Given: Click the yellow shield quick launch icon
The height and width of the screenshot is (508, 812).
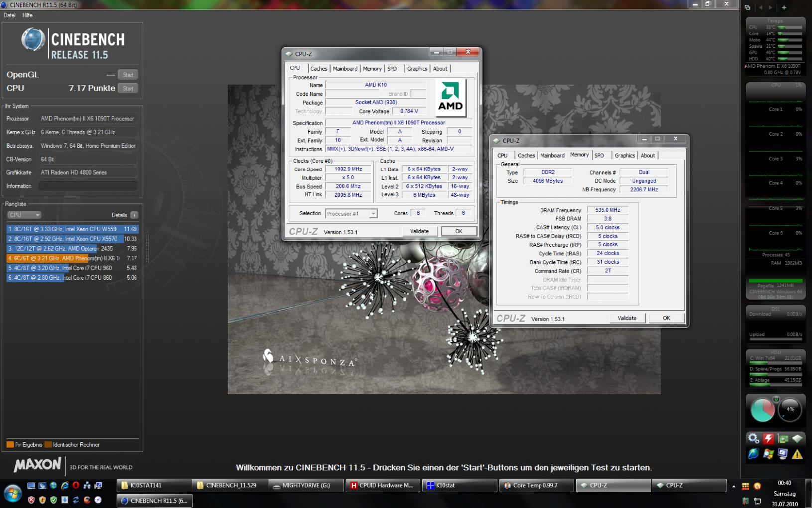Looking at the screenshot, I should pyautogui.click(x=42, y=500).
